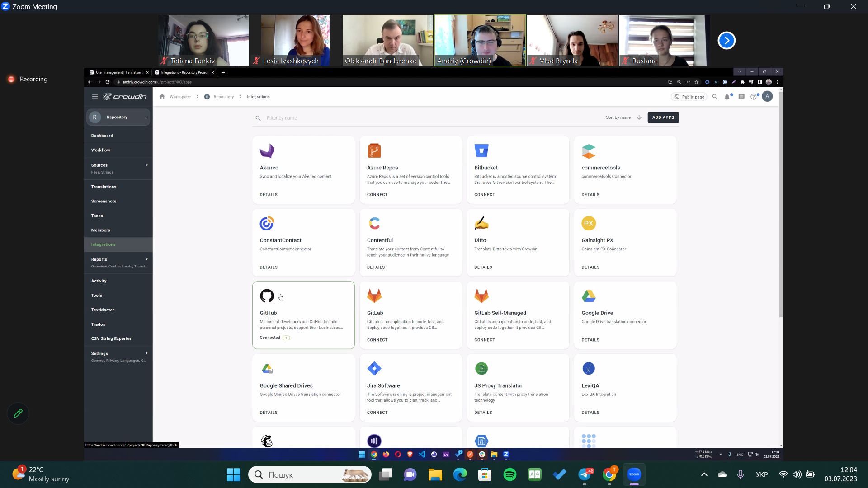Show next Zoom participants arrow
Image resolution: width=868 pixels, height=488 pixels.
[726, 41]
